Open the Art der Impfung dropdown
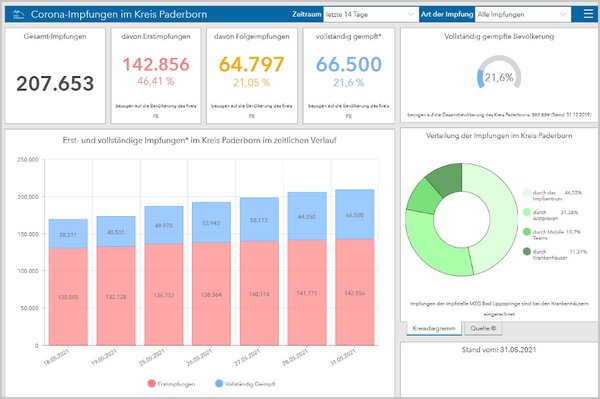This screenshot has height=399, width=600. [522, 15]
